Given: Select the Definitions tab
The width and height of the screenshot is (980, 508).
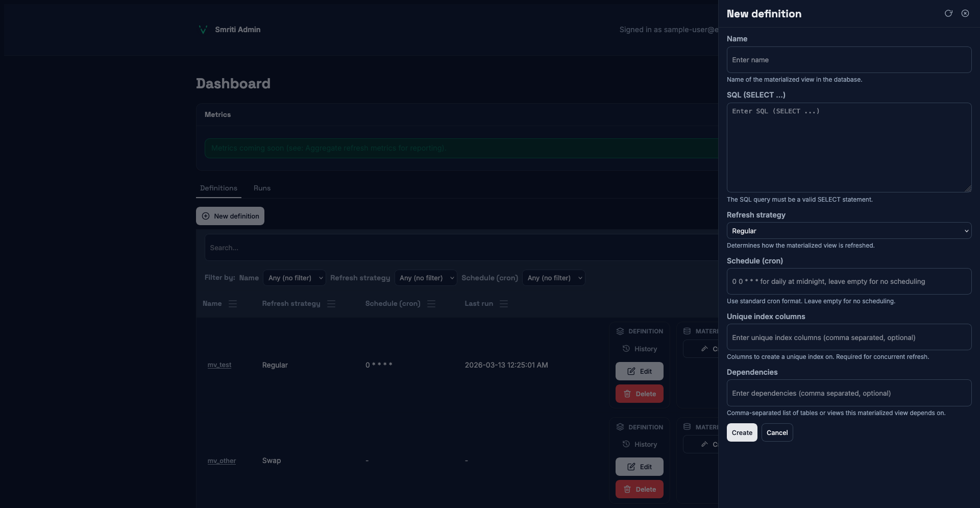Looking at the screenshot, I should (x=218, y=188).
